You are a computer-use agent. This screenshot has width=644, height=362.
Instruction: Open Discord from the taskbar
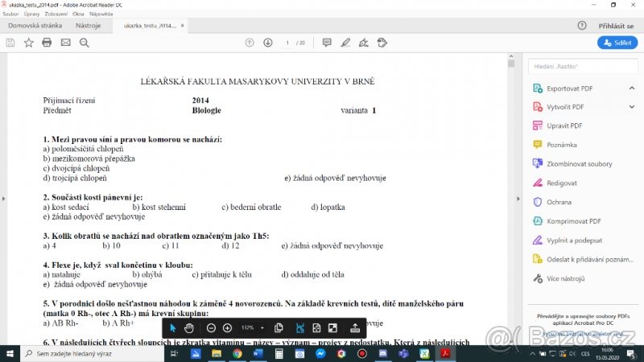[x=383, y=353]
